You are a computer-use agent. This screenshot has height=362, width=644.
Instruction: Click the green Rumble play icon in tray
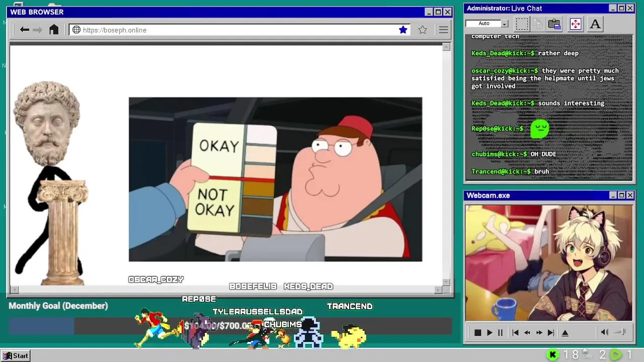tap(616, 355)
